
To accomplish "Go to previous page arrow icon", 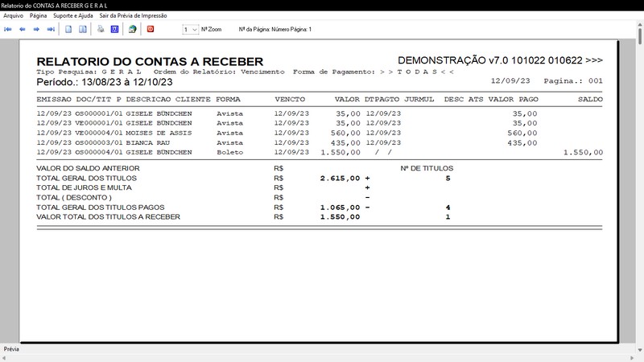I will [x=23, y=29].
